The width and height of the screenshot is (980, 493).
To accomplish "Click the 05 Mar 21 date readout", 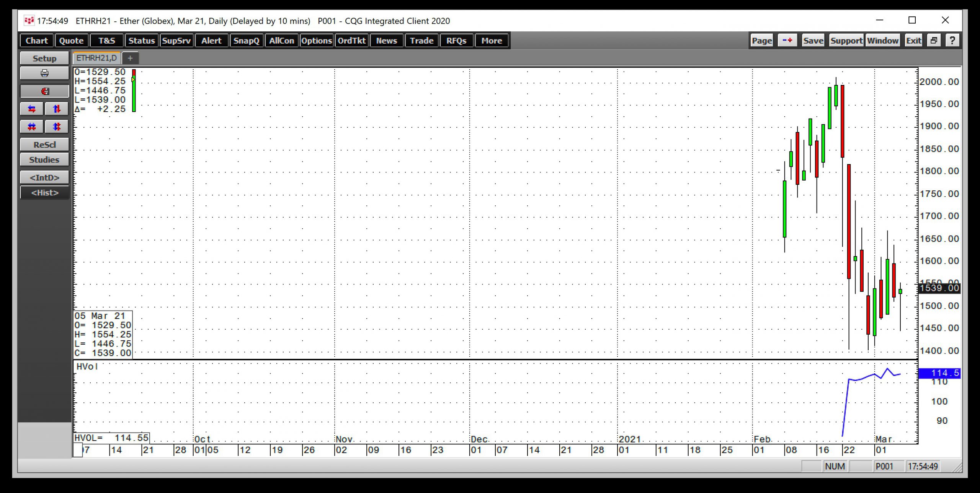I will 100,316.
